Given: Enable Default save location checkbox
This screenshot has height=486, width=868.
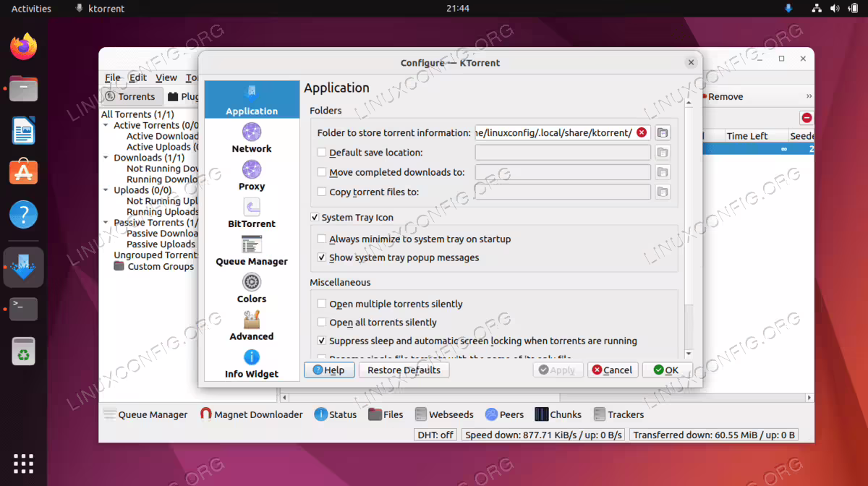Looking at the screenshot, I should pos(322,153).
